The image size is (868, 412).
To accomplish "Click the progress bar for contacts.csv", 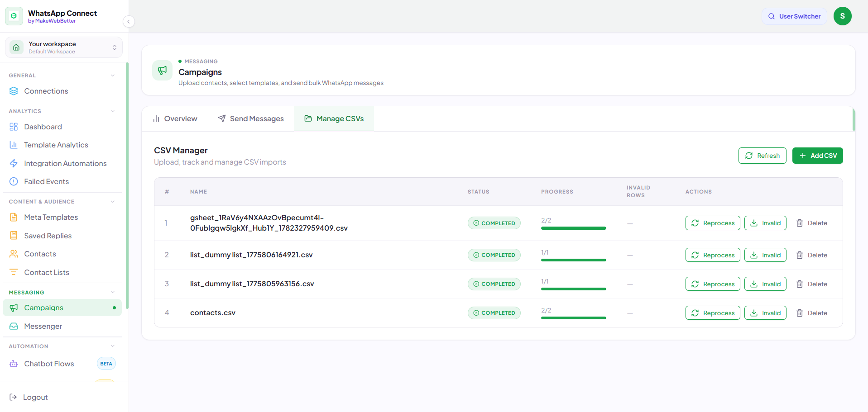I will tap(574, 318).
